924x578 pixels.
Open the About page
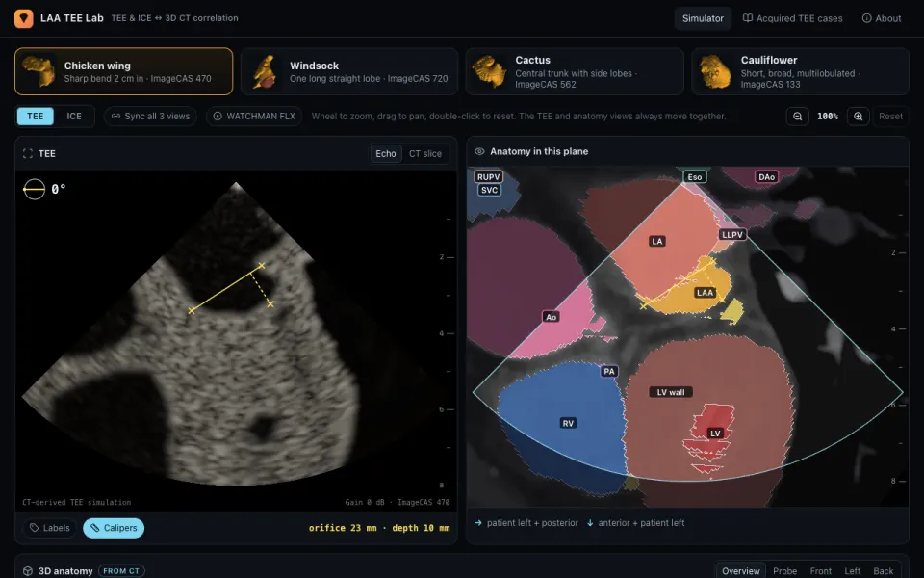click(x=882, y=18)
